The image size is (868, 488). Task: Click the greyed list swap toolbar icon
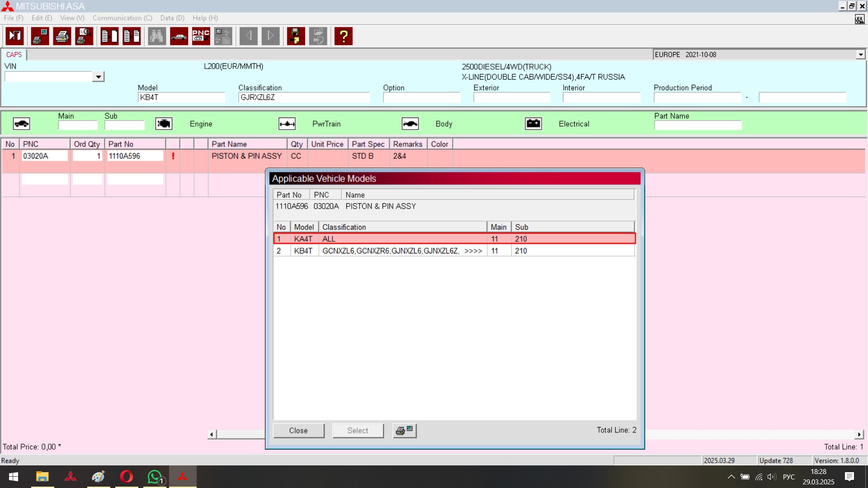point(223,36)
